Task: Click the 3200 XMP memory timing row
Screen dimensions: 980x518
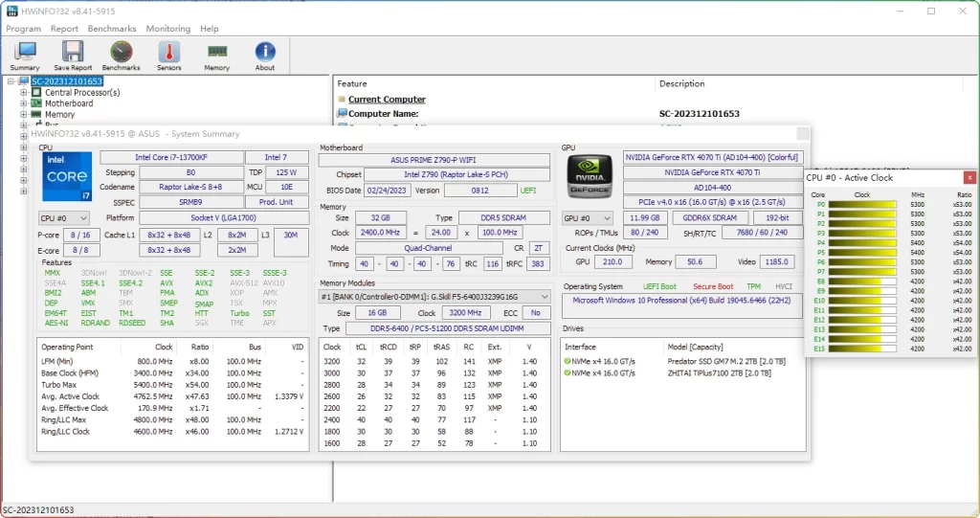Action: click(434, 361)
